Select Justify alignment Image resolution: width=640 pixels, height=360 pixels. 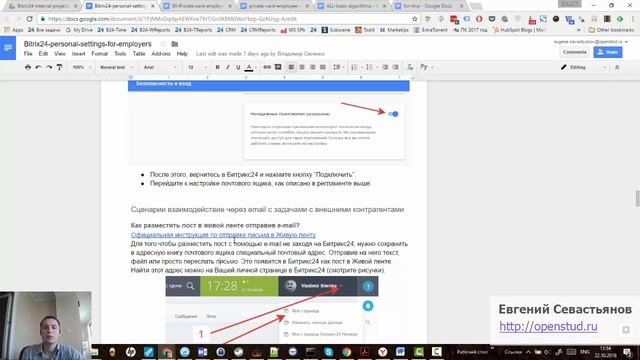pyautogui.click(x=323, y=67)
